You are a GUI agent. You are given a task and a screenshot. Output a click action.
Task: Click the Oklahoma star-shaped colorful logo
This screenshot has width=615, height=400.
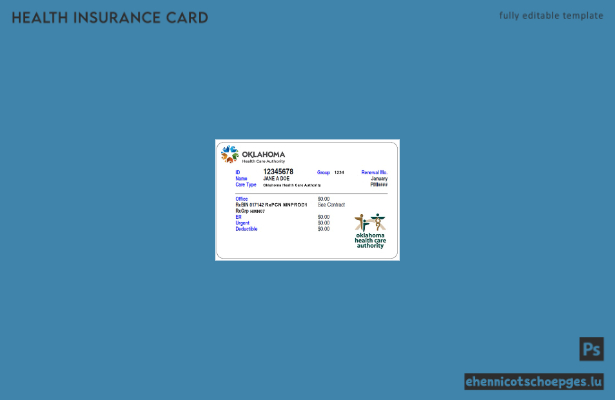[229, 154]
